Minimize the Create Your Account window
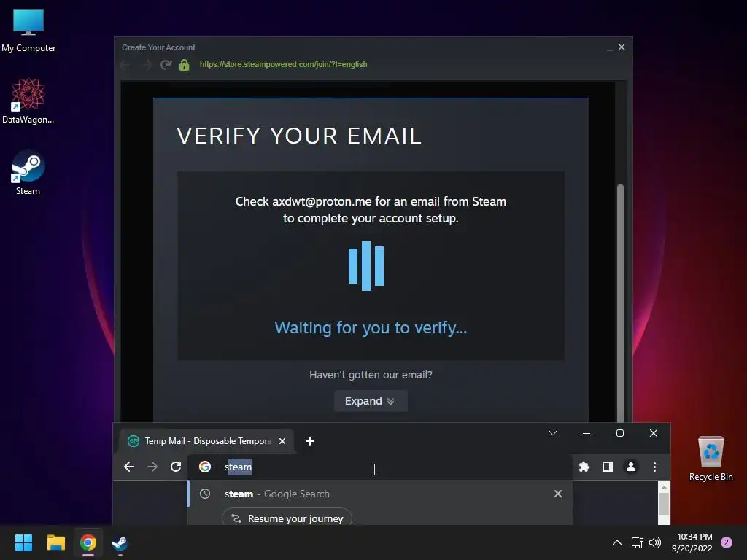 pyautogui.click(x=609, y=47)
